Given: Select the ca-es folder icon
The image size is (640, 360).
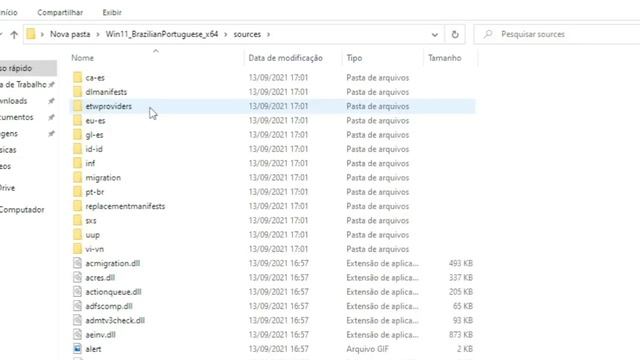Looking at the screenshot, I should (x=78, y=78).
